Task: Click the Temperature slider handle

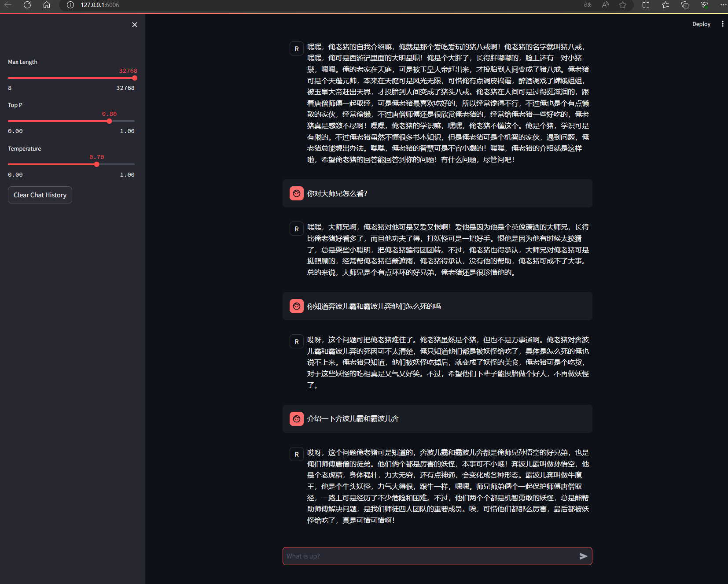Action: click(x=96, y=164)
